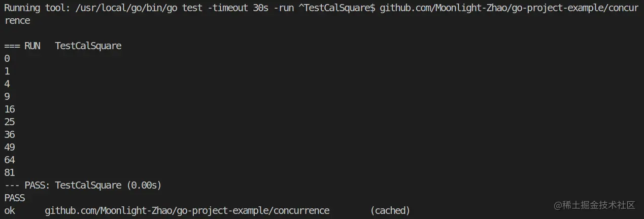Screen dimensions: 644x219
Task: Click TestCalSquare on the RUN line
Action: pos(88,46)
